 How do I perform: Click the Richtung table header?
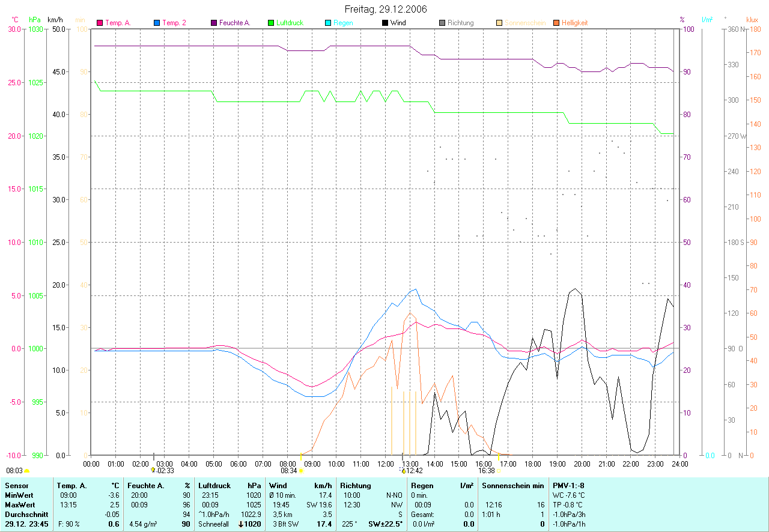356,485
